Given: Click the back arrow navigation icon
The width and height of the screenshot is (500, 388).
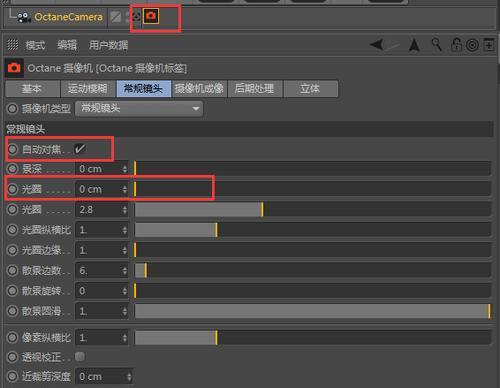Looking at the screenshot, I should pyautogui.click(x=378, y=45).
